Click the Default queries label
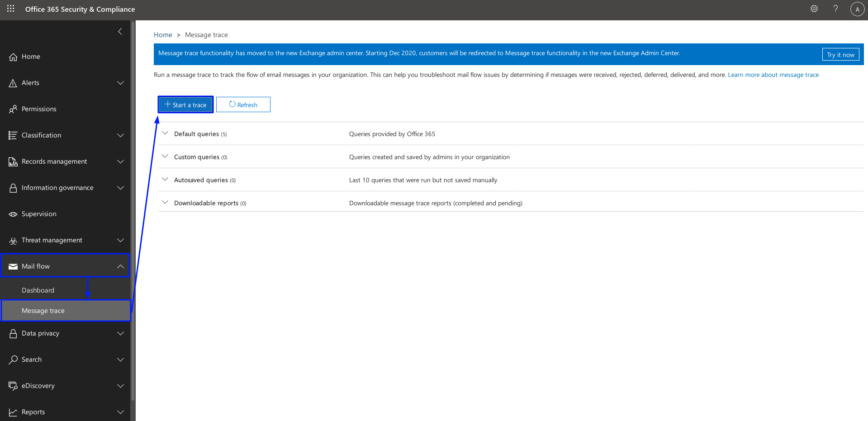The width and height of the screenshot is (868, 421). [196, 134]
